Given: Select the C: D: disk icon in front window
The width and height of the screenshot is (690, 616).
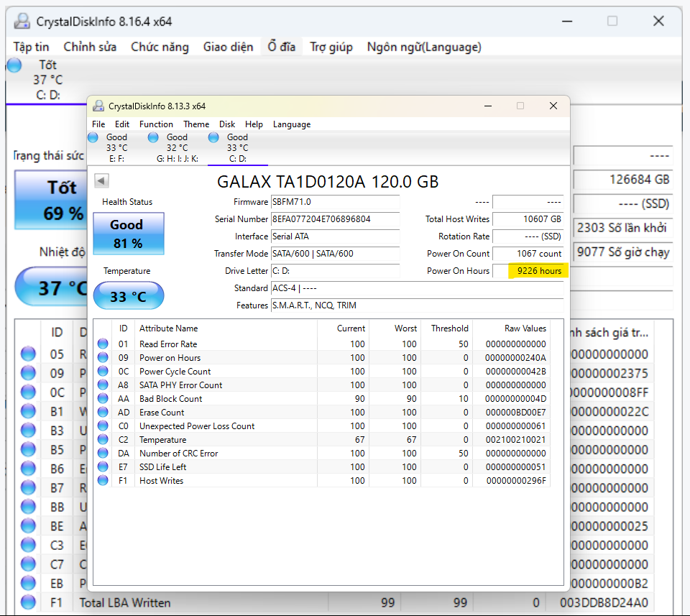Looking at the screenshot, I should (x=213, y=137).
